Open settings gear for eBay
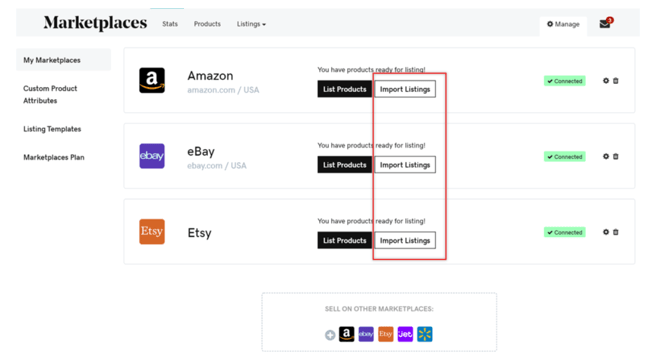 [606, 156]
